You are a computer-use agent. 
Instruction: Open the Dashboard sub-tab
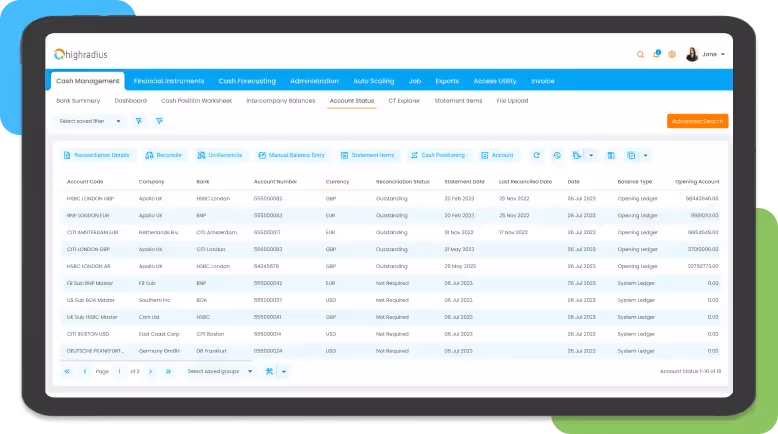[130, 101]
